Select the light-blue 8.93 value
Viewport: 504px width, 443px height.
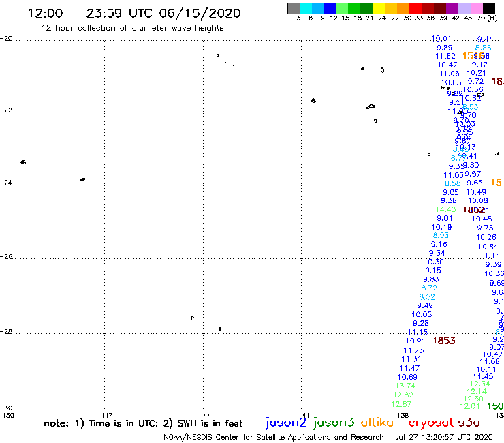point(441,236)
